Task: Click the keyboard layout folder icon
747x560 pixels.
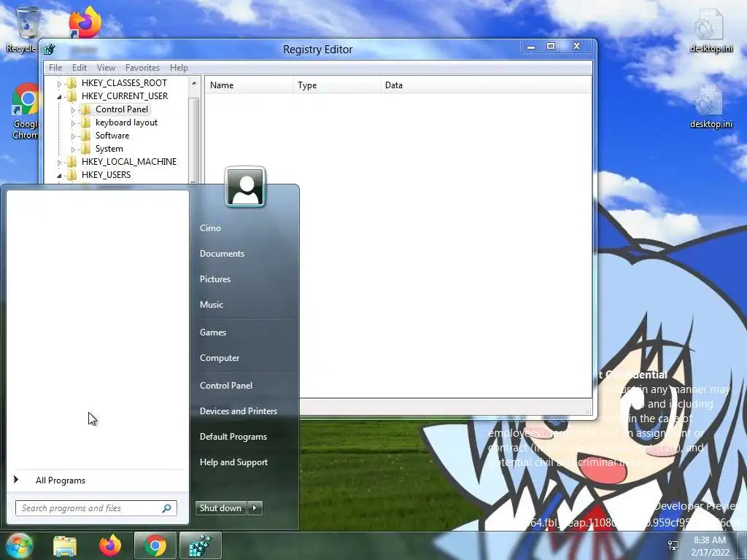Action: (x=86, y=122)
